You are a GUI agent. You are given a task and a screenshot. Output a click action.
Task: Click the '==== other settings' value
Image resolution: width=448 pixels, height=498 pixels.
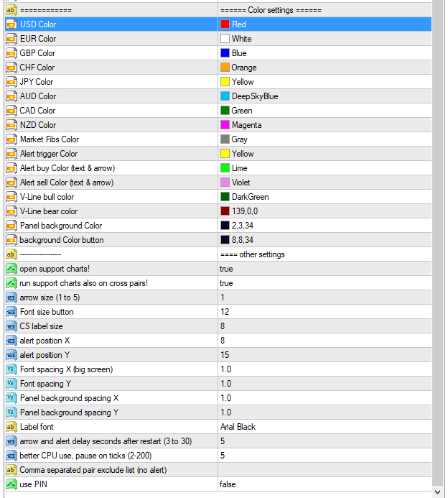pyautogui.click(x=252, y=254)
